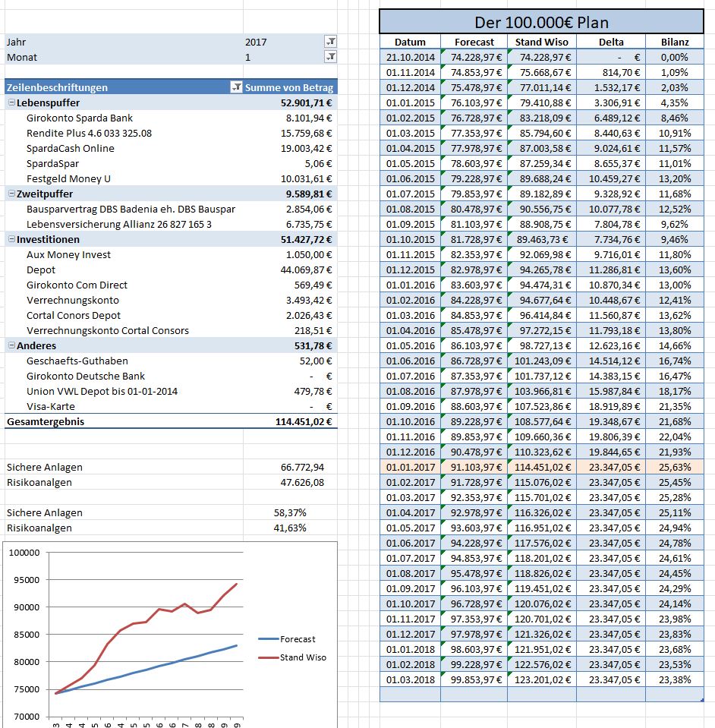Collapse the Investitionen group
Image resolution: width=715 pixels, height=728 pixels.
[11, 239]
